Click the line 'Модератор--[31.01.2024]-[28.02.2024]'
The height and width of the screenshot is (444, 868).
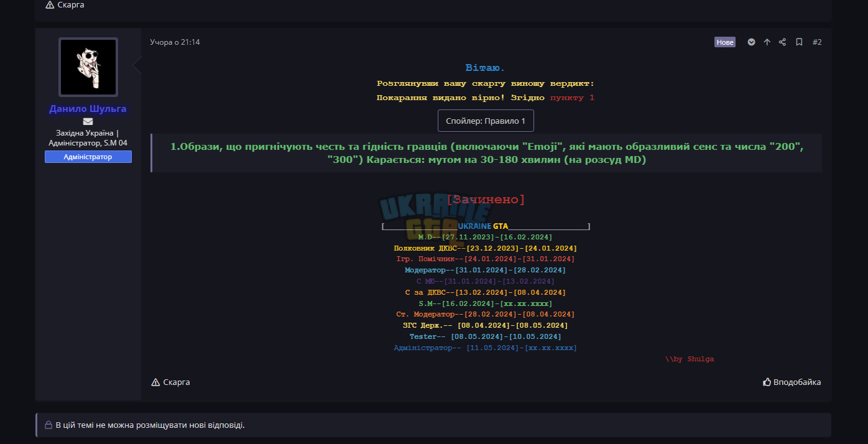click(486, 270)
